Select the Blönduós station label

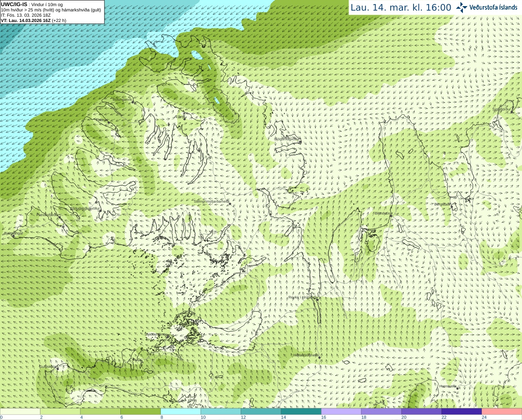click(383, 213)
